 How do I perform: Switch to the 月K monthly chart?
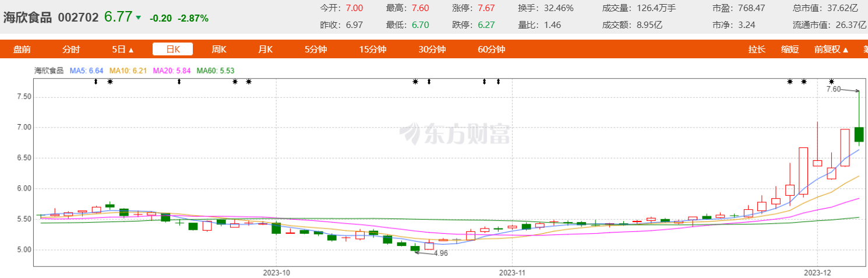point(266,50)
